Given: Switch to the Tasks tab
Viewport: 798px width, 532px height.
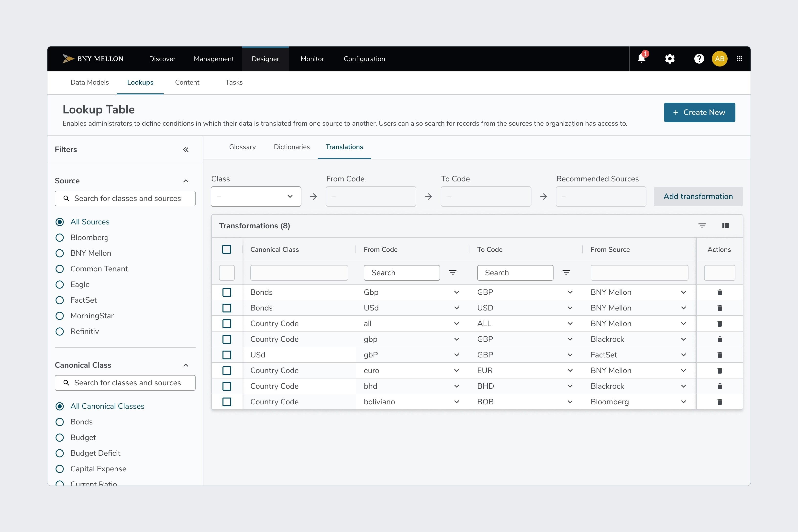Looking at the screenshot, I should [x=234, y=82].
